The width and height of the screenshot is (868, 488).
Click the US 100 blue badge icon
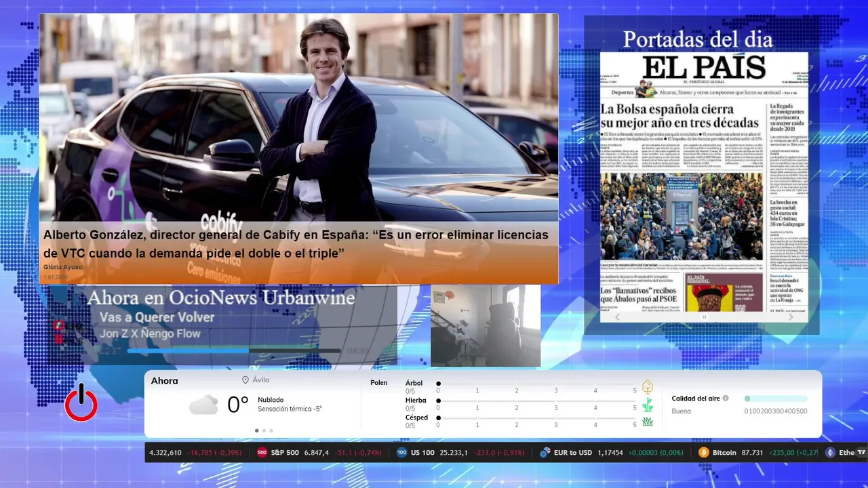401,453
